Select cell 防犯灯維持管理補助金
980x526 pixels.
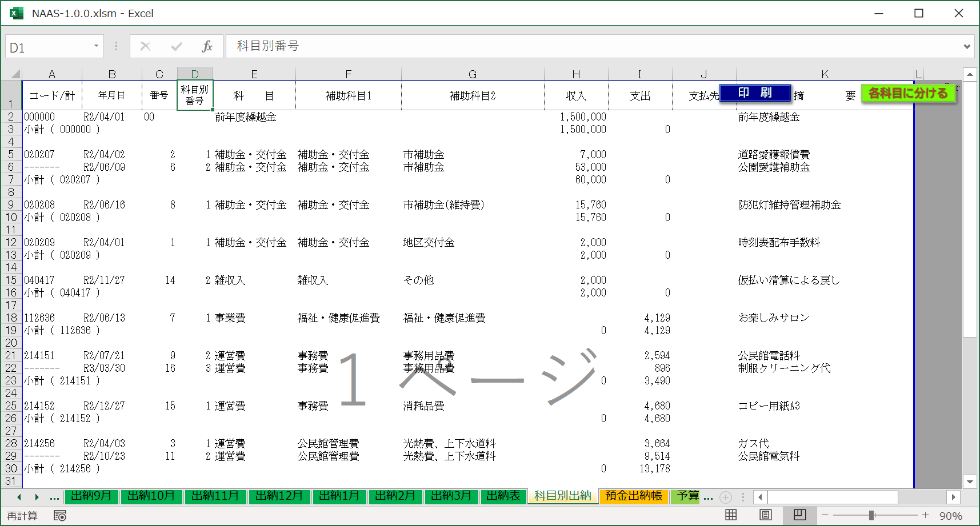click(825, 204)
